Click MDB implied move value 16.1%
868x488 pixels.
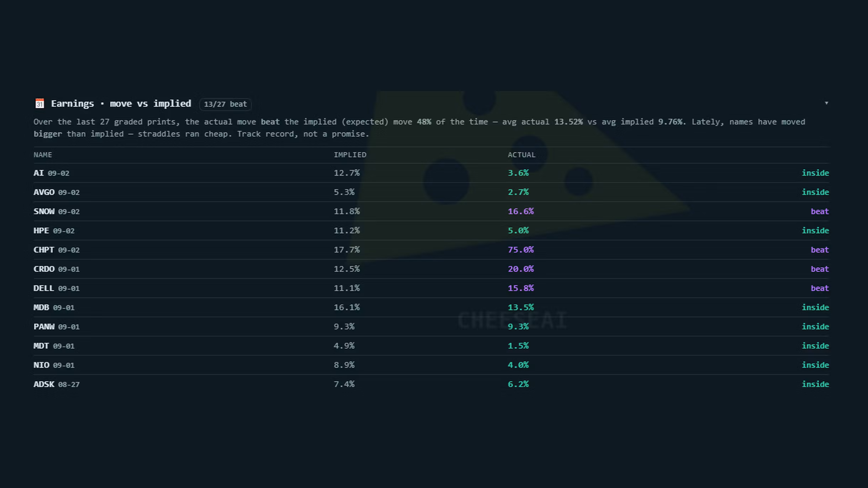click(x=346, y=308)
